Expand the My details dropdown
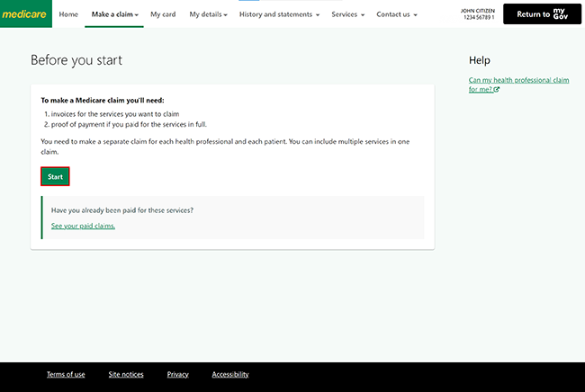Screen dimensions: 585x392 point(208,14)
